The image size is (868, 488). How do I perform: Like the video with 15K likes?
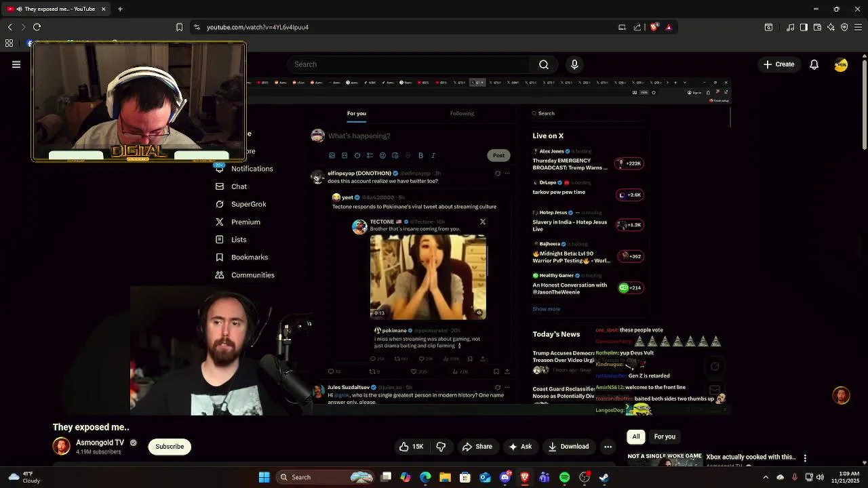pos(412,447)
